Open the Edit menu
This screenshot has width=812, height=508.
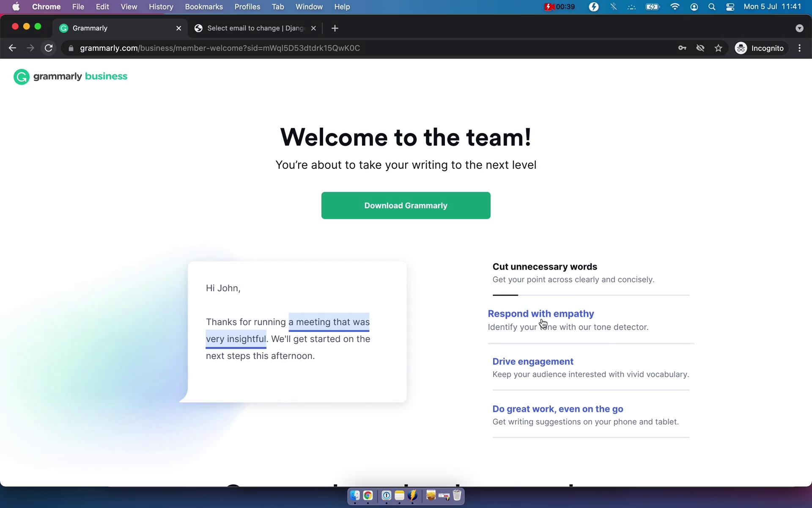102,7
